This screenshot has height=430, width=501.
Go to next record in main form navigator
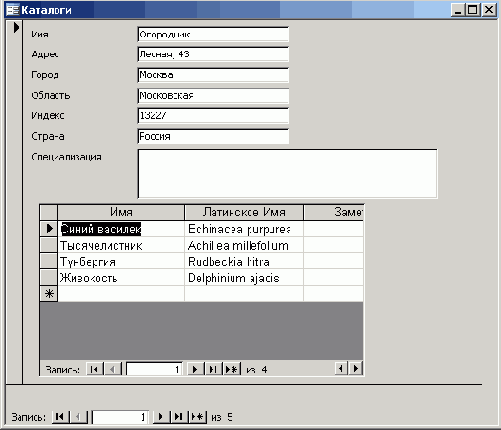[x=161, y=417]
